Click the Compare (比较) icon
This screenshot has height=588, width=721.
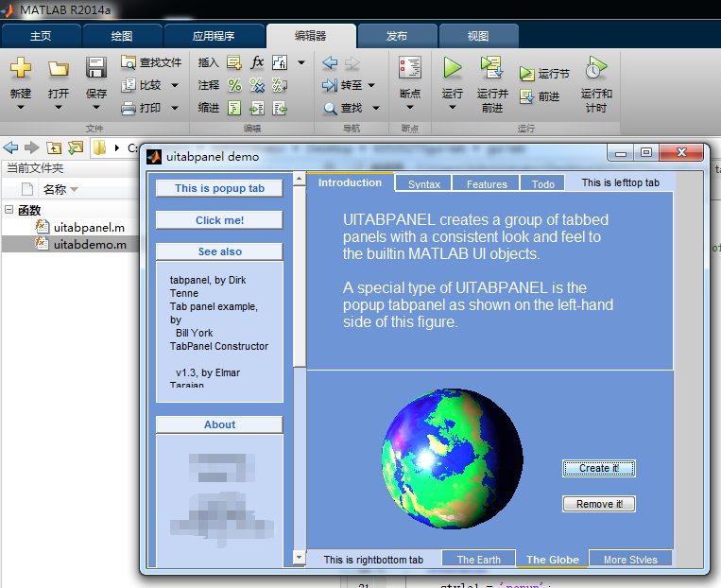tap(129, 85)
